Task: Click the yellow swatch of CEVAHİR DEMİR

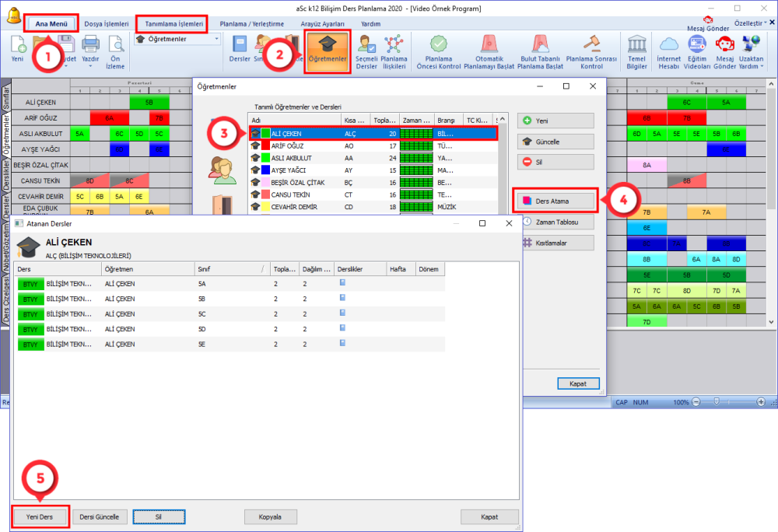Action: [x=265, y=207]
